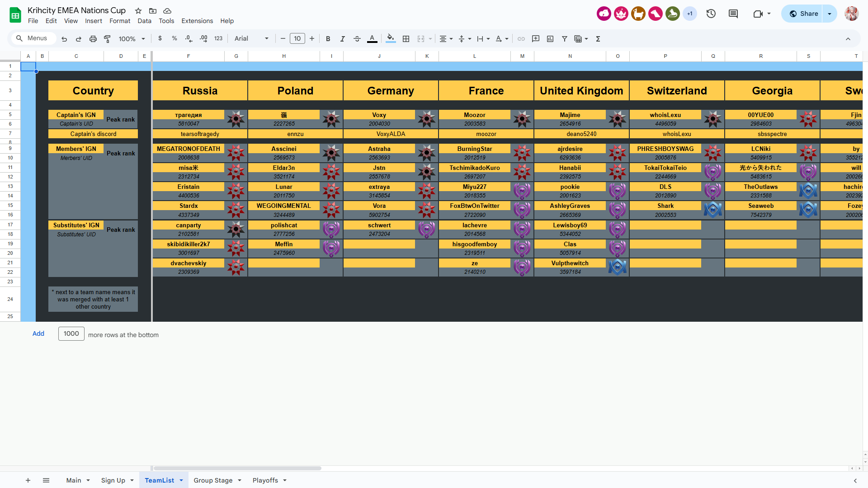Open version history clock icon
Screen dimensions: 868x488
click(x=711, y=14)
